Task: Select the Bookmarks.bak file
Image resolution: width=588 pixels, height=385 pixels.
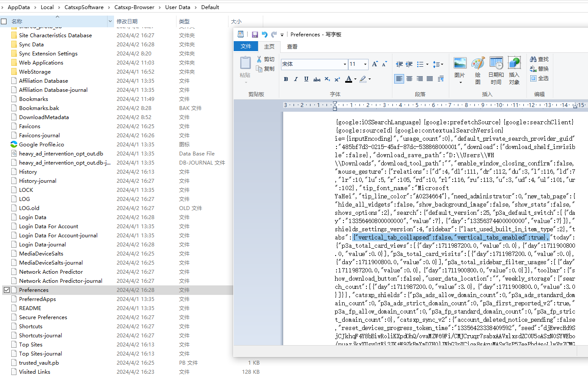Action: click(x=39, y=108)
